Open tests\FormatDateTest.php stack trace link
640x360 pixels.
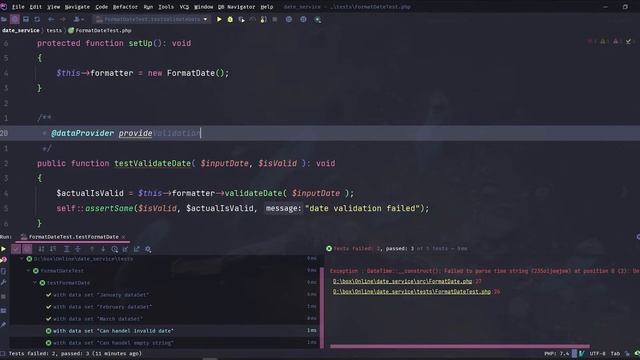(411, 292)
